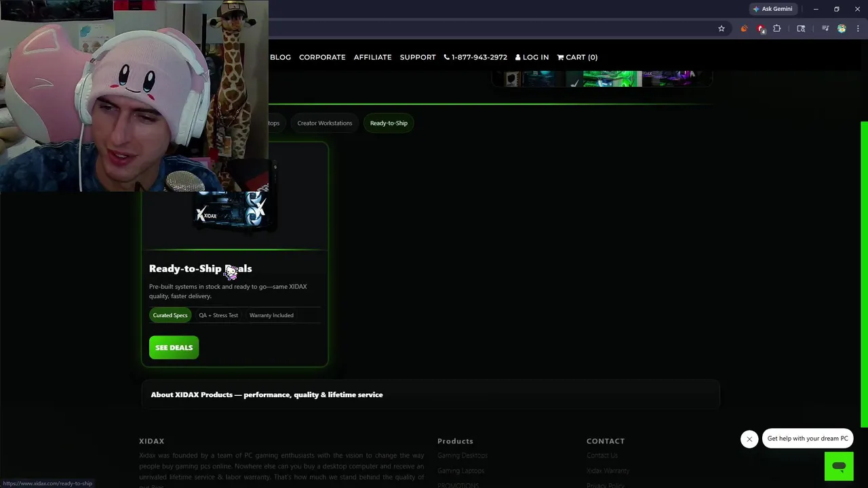This screenshot has height=488, width=868.
Task: Open the red extension with badge 4
Action: click(761, 28)
